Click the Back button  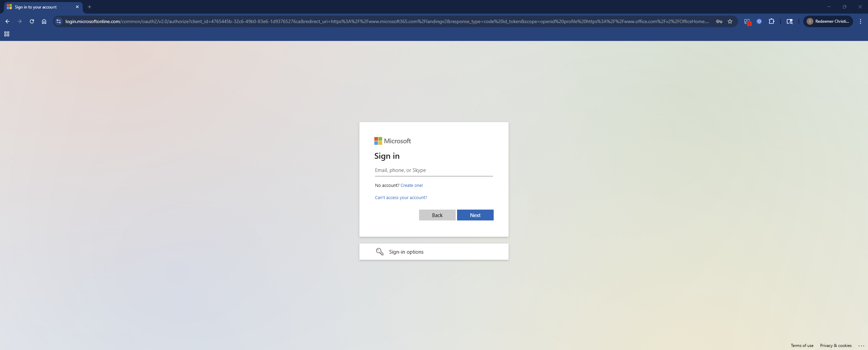point(437,215)
